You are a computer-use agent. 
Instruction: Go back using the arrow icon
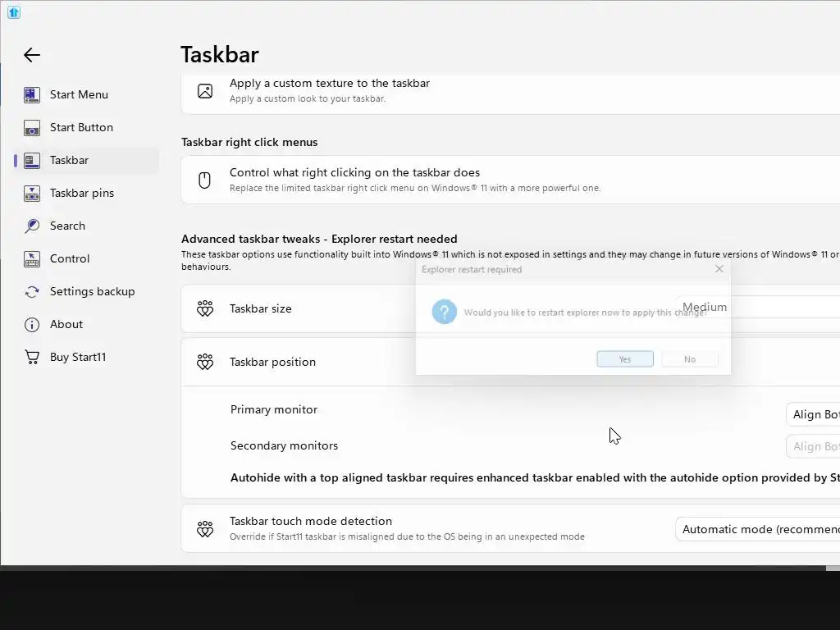(32, 55)
